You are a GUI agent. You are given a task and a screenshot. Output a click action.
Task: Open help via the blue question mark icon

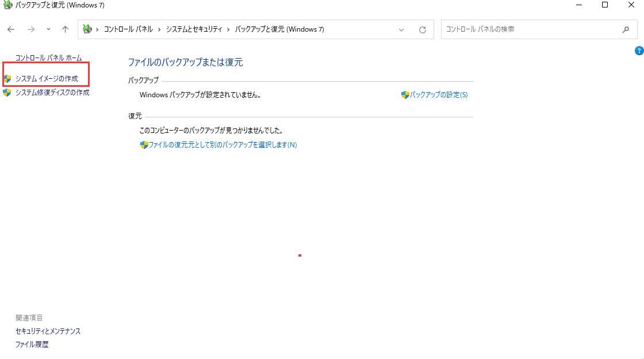coord(639,51)
